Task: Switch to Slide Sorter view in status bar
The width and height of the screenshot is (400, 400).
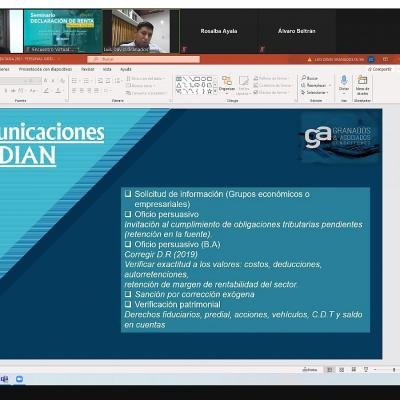Action: pos(342,370)
